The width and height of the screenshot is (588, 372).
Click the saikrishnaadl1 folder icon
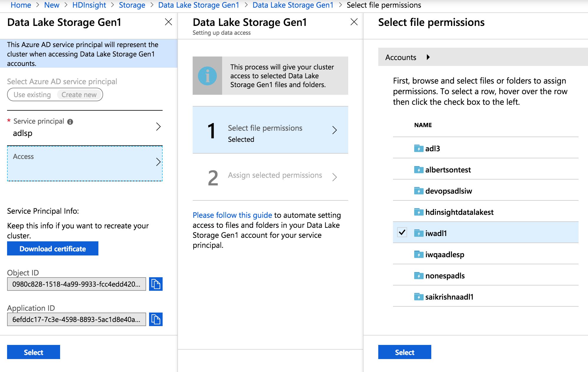[419, 297]
